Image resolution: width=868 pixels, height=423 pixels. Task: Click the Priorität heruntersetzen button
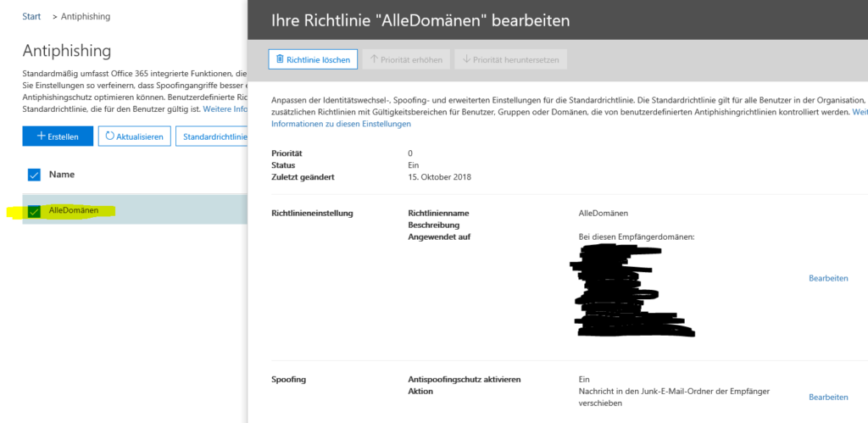(x=510, y=59)
